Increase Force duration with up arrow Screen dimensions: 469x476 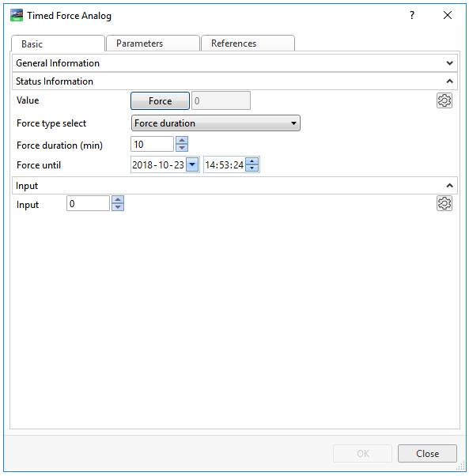[x=182, y=140]
